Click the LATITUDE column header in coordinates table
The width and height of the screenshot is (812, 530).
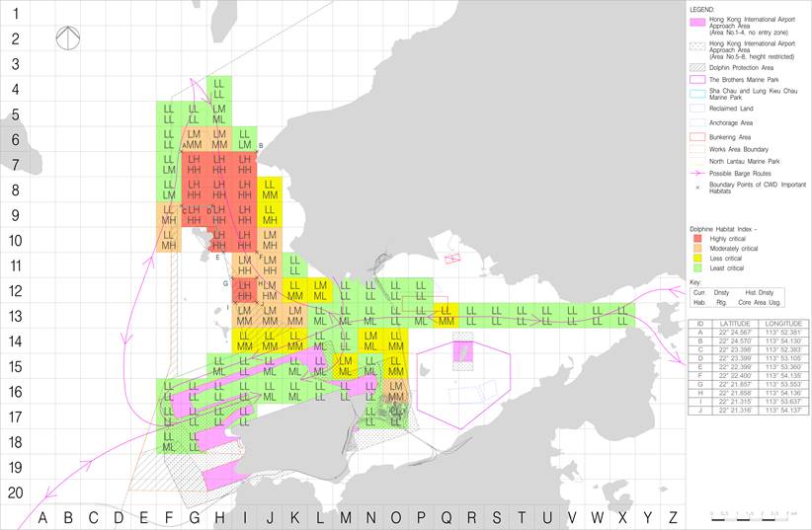pos(737,323)
